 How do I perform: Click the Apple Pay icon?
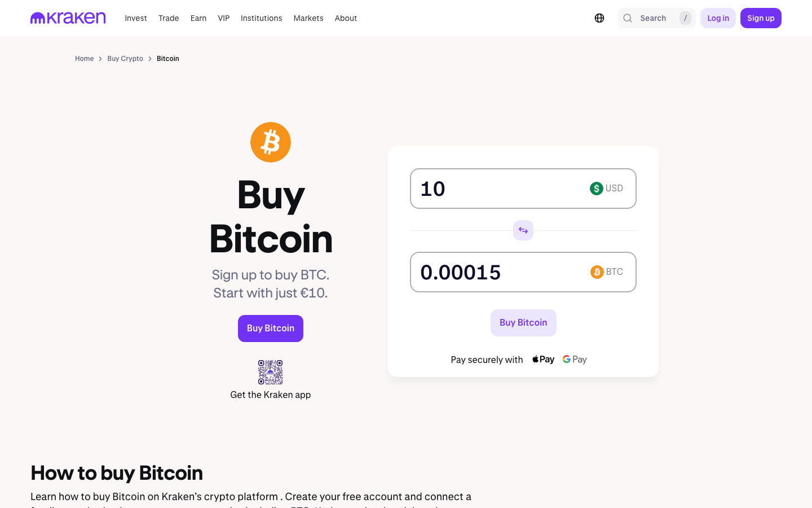(x=542, y=359)
